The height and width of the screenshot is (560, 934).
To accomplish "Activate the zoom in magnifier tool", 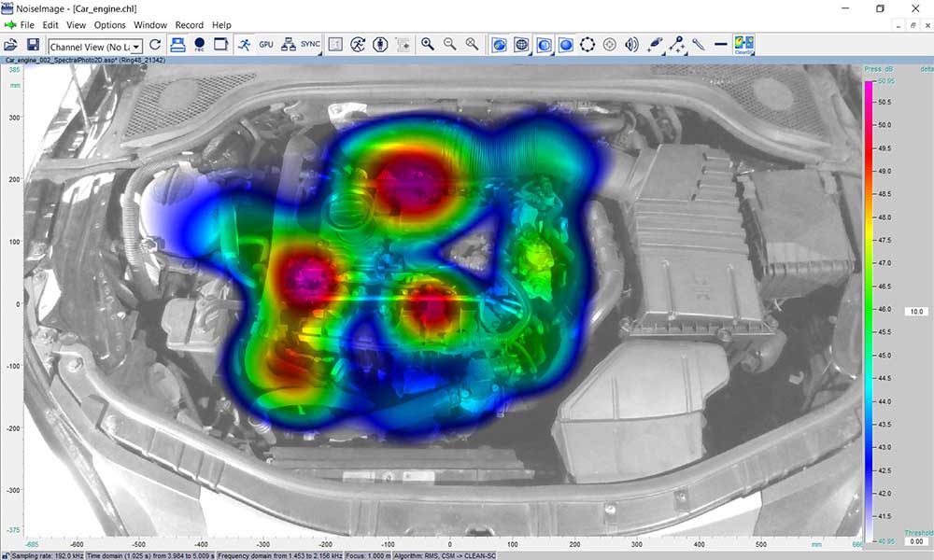I will (430, 43).
